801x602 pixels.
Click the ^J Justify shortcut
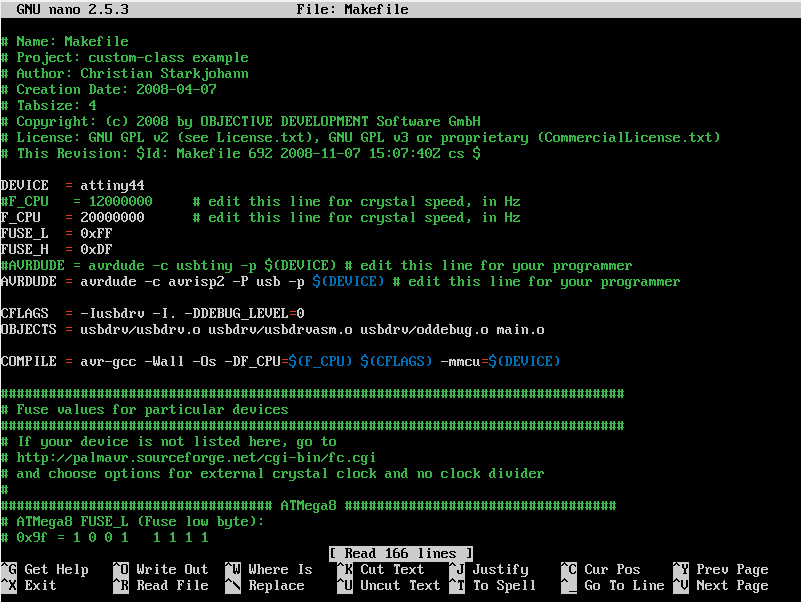tap(489, 569)
